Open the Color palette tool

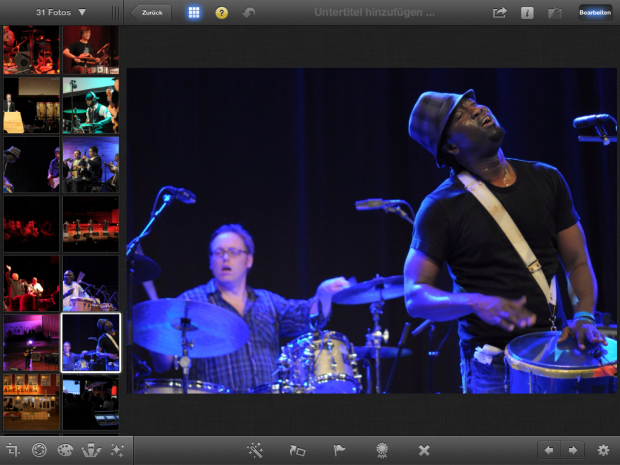coord(65,450)
